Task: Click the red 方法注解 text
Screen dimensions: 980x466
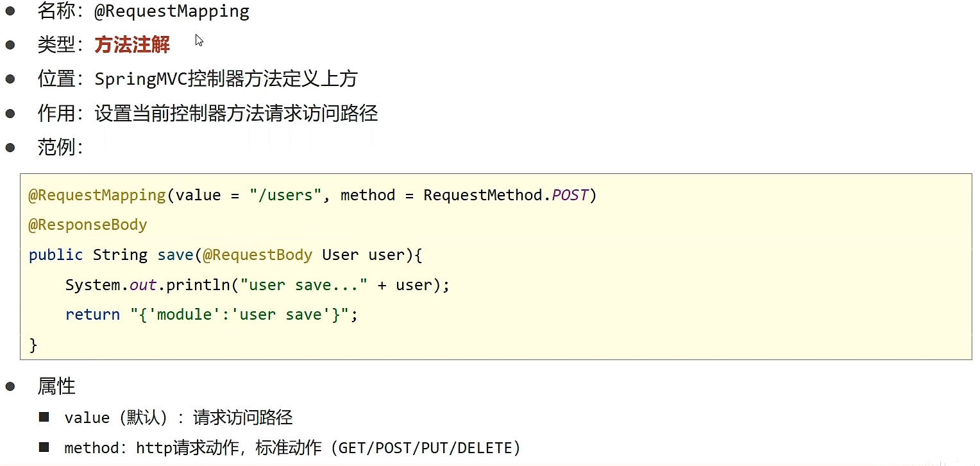Action: (x=132, y=44)
